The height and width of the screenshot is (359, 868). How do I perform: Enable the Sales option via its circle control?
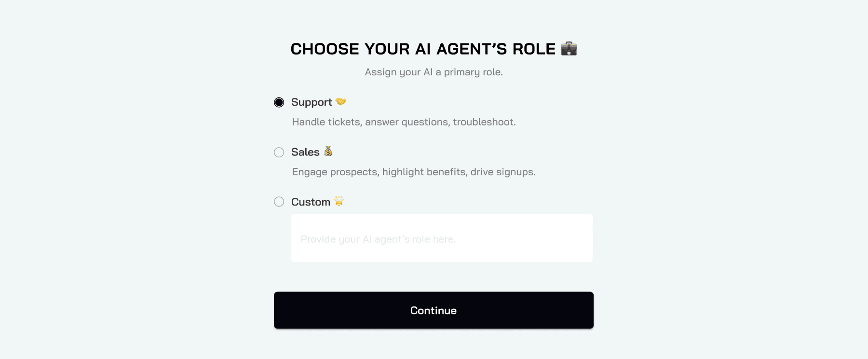279,152
